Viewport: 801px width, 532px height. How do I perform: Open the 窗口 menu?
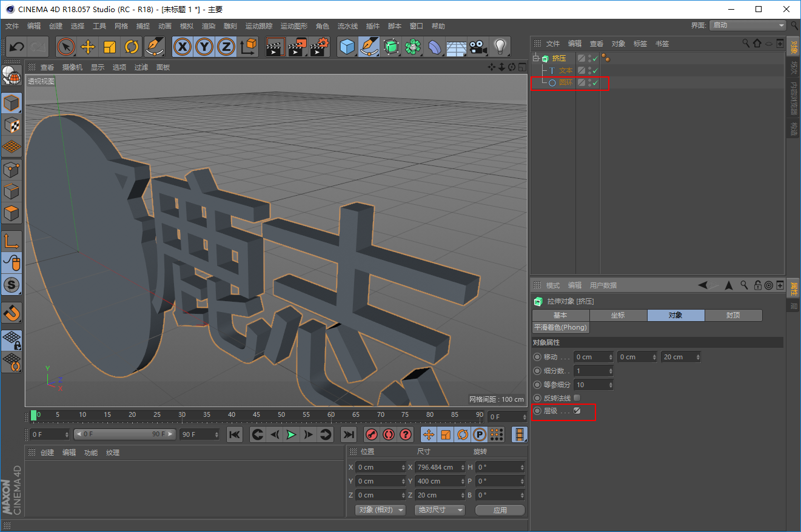click(x=417, y=26)
